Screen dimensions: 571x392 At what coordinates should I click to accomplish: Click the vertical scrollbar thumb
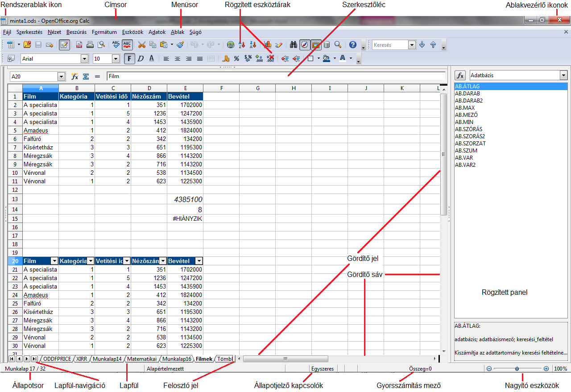tap(443, 154)
